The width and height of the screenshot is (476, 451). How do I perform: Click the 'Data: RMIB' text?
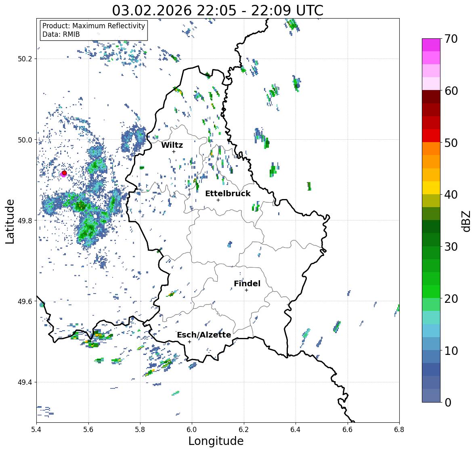tap(61, 34)
